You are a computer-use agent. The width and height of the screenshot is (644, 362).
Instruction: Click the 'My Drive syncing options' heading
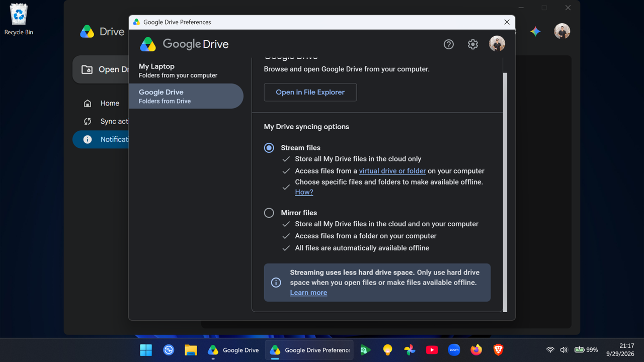tap(306, 127)
